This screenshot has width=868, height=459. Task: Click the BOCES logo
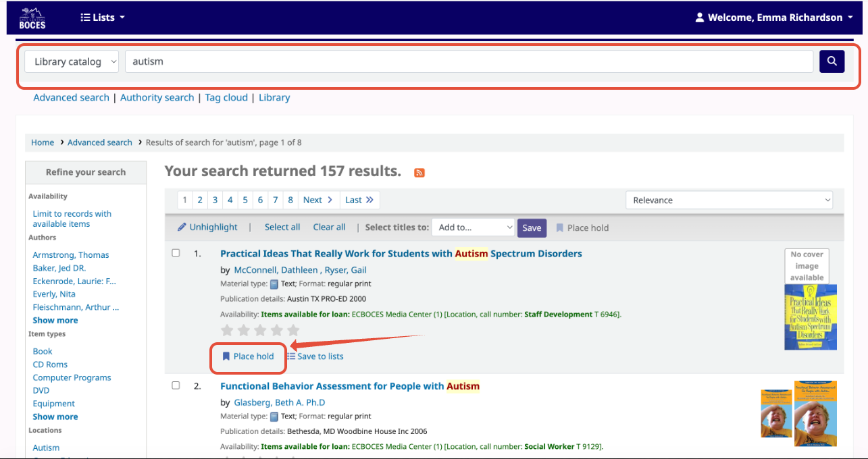tap(32, 17)
